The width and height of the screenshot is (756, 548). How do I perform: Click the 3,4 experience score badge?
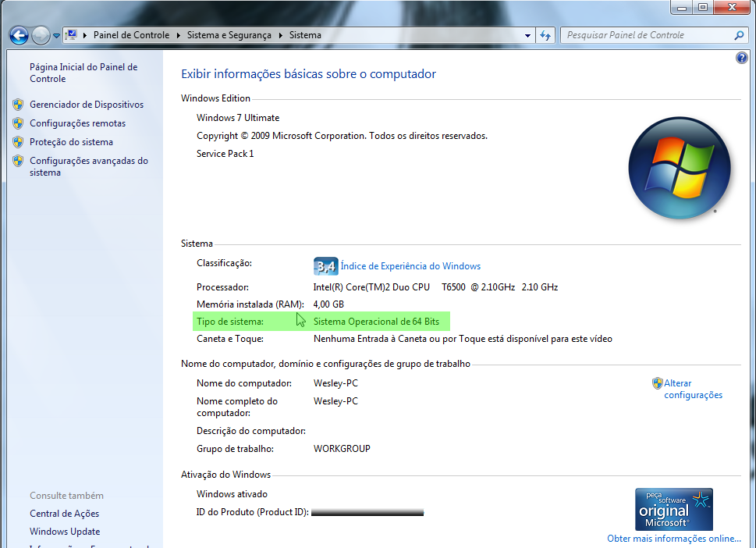(325, 266)
